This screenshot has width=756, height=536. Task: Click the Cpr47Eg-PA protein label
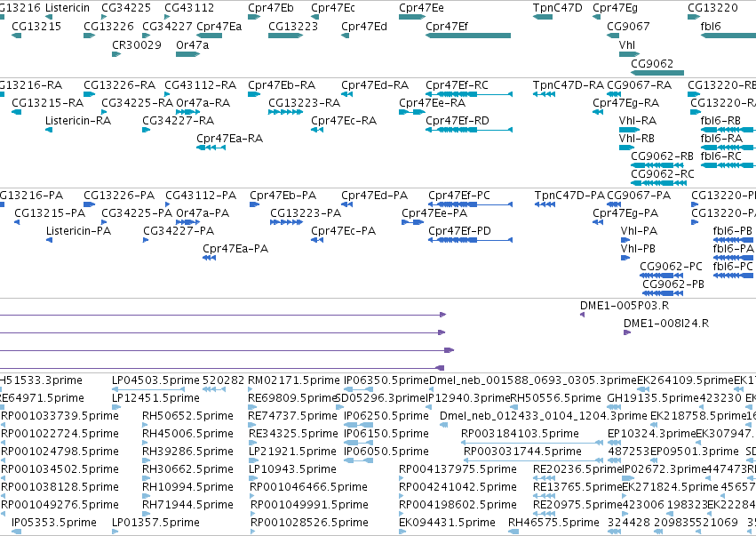625,213
